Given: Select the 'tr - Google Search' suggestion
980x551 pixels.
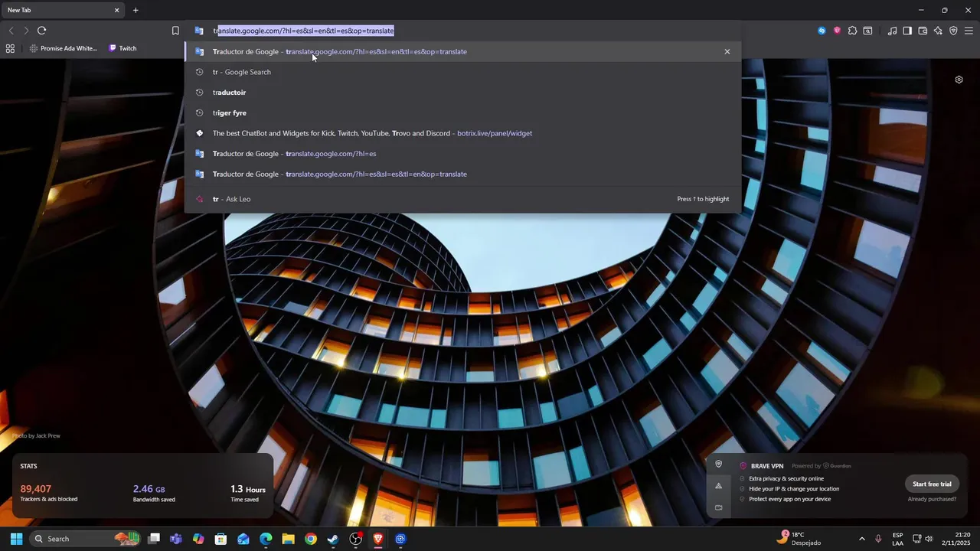Looking at the screenshot, I should tap(462, 72).
